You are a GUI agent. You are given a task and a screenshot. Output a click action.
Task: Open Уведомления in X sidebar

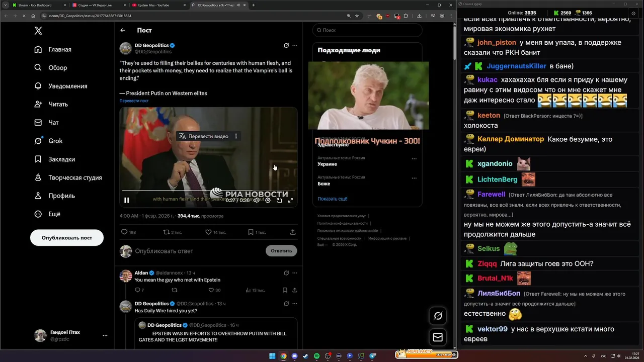(61, 86)
